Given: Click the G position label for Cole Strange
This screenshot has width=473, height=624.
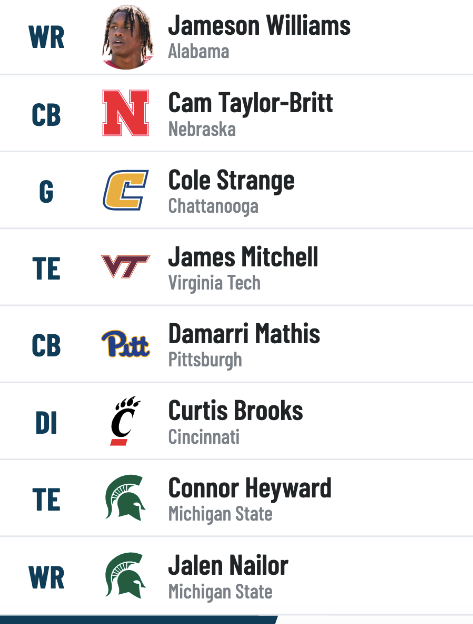Looking at the screenshot, I should click(46, 192).
